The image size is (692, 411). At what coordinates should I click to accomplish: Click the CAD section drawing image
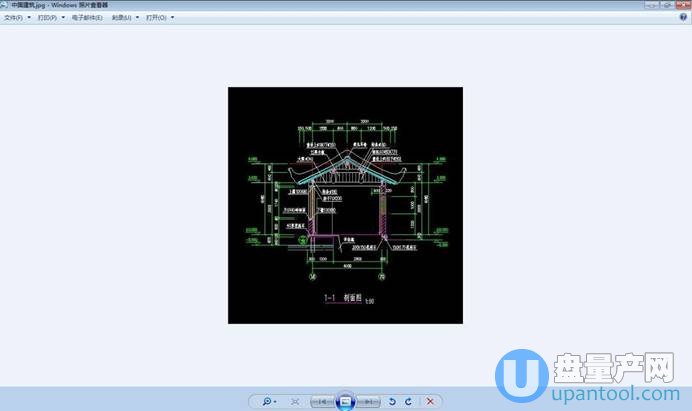point(346,205)
